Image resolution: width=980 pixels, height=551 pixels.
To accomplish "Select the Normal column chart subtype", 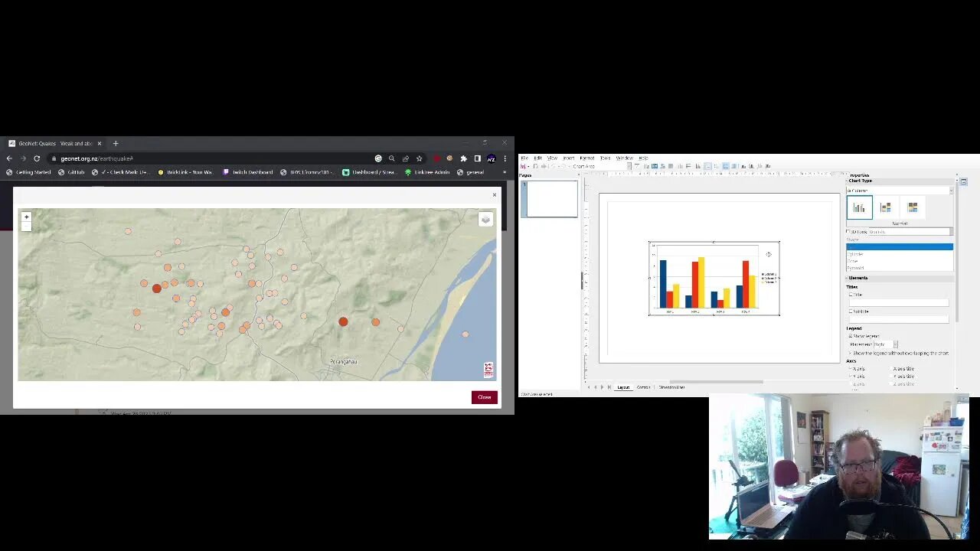I will [859, 207].
